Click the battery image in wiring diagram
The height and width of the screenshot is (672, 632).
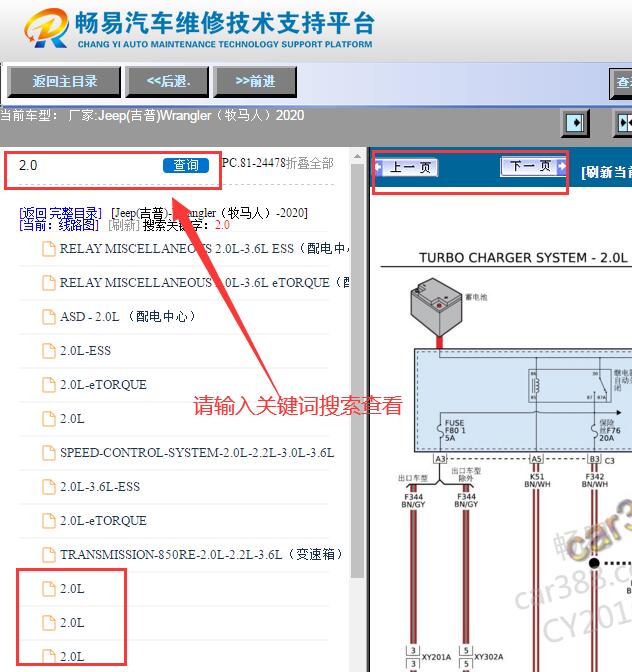tap(437, 308)
